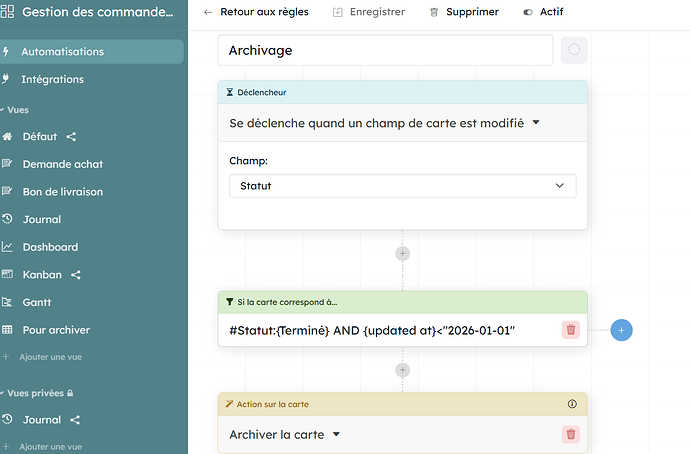This screenshot has height=454, width=690.
Task: Click the Supprimer button
Action: [464, 12]
